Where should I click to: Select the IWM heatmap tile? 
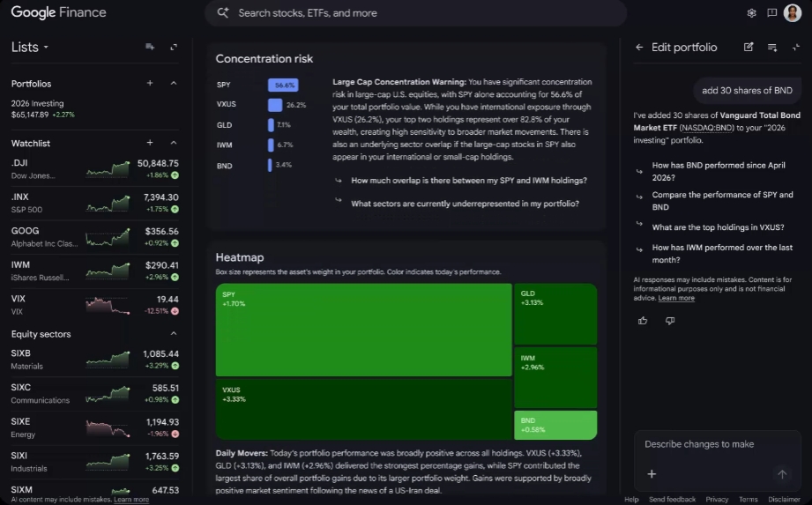[555, 378]
